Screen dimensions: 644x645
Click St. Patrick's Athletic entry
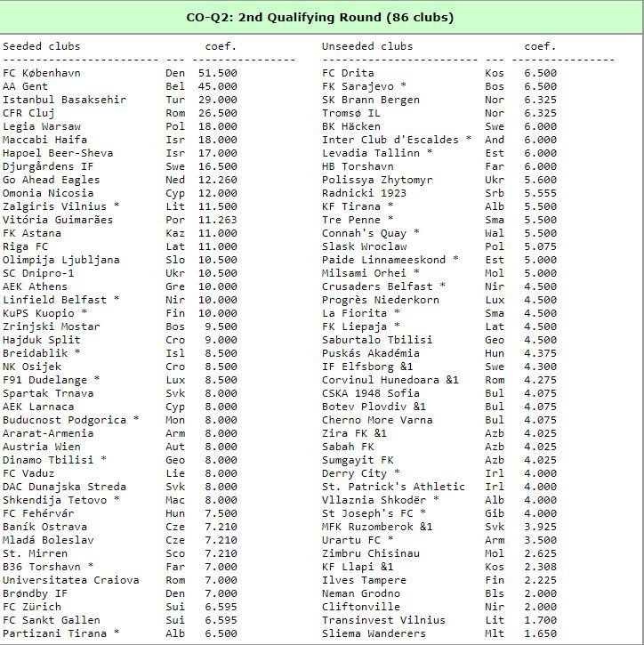[x=393, y=487]
